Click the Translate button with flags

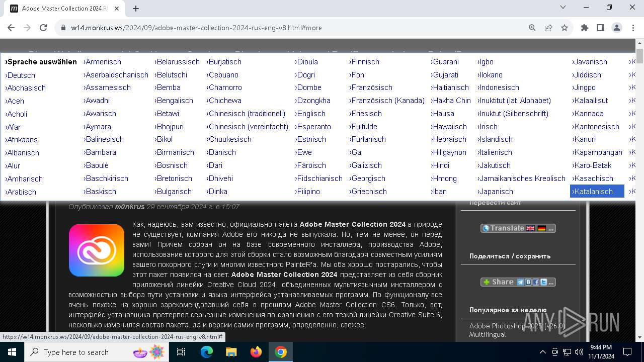[518, 228]
